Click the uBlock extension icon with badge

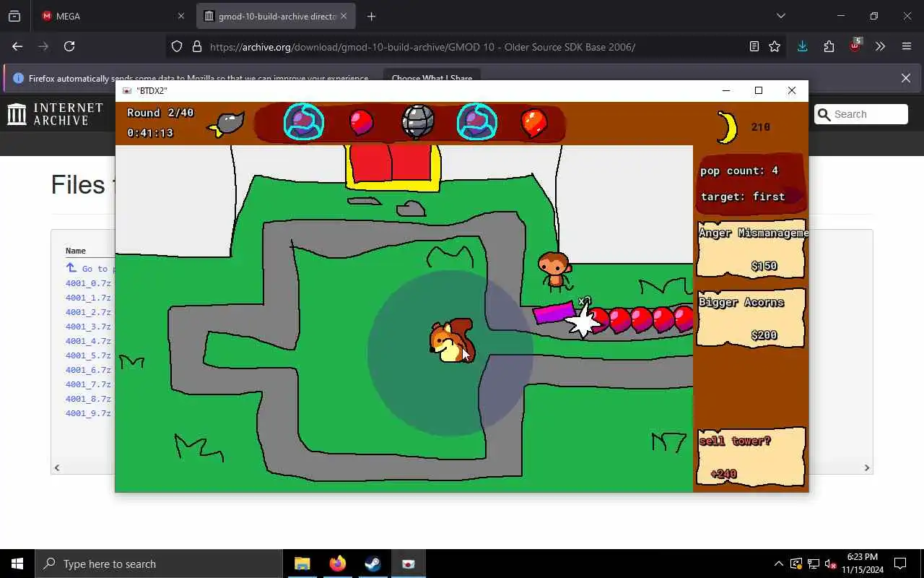[855, 46]
